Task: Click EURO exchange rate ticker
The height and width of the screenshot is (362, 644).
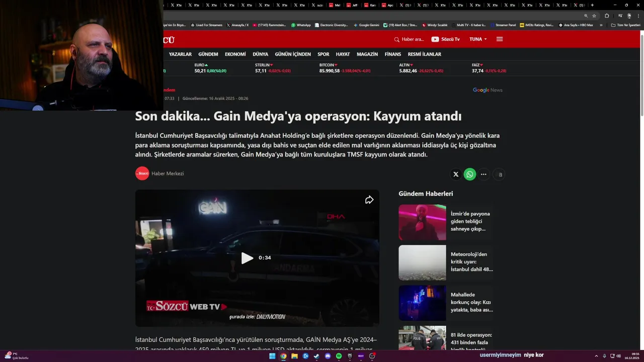Action: [210, 68]
